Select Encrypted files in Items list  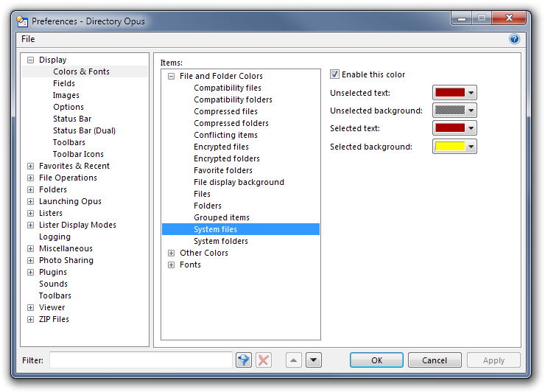pos(221,147)
